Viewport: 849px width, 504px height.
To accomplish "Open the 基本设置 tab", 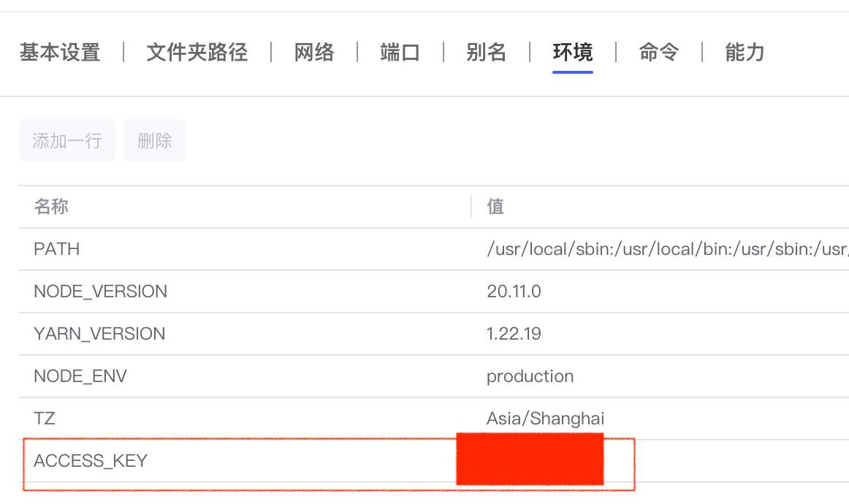I will pyautogui.click(x=60, y=53).
